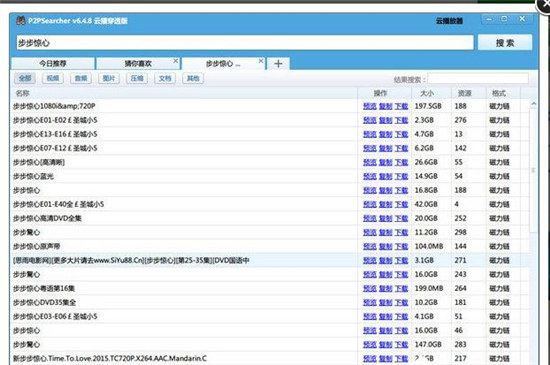
Task: Click the 42.0GB size cell
Action: (426, 204)
